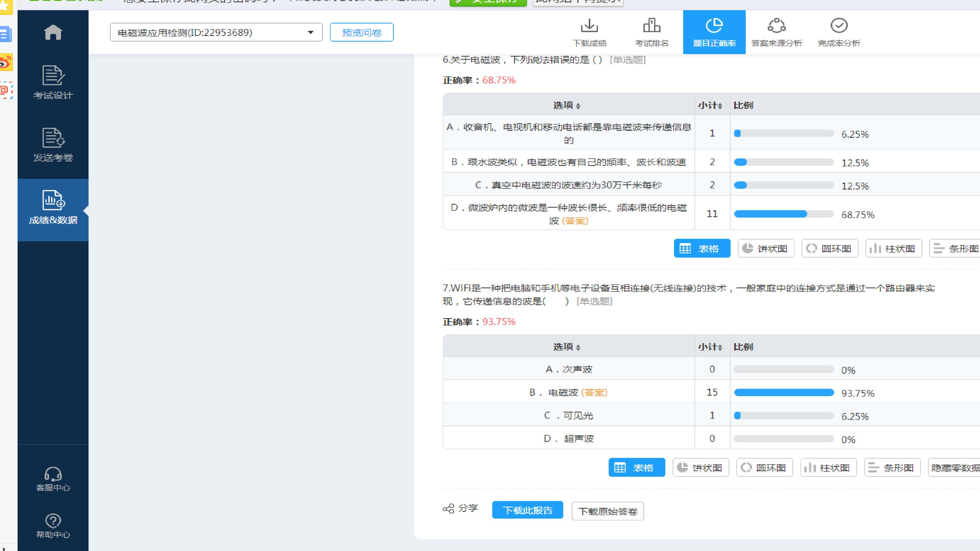This screenshot has width=980, height=551.
Task: Open 帮助中心 question mark icon
Action: tap(53, 521)
